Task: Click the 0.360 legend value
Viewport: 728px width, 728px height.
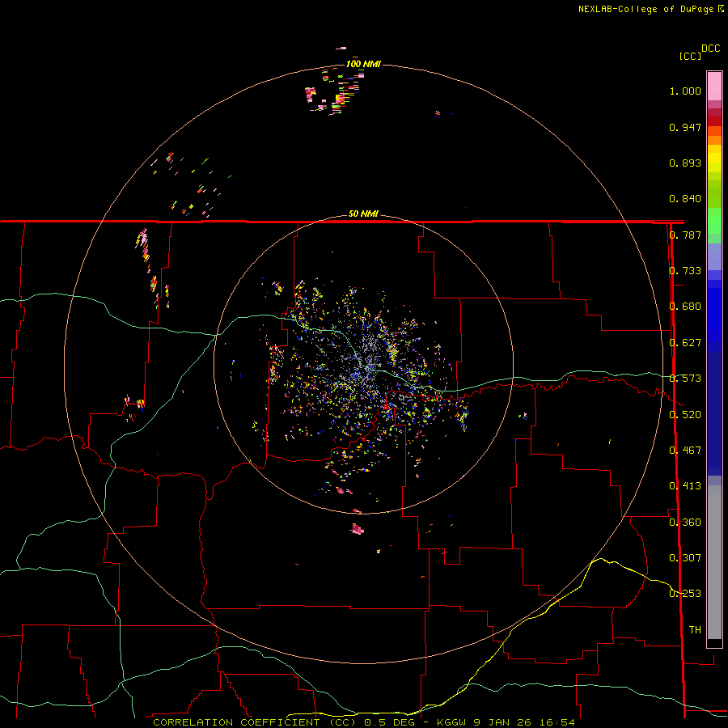Action: tap(685, 523)
